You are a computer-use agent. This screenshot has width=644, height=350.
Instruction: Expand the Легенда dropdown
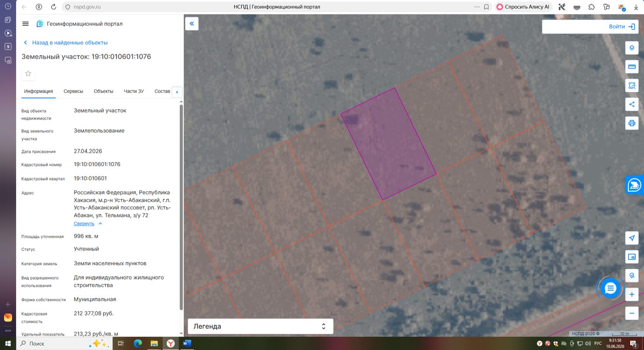coord(260,327)
